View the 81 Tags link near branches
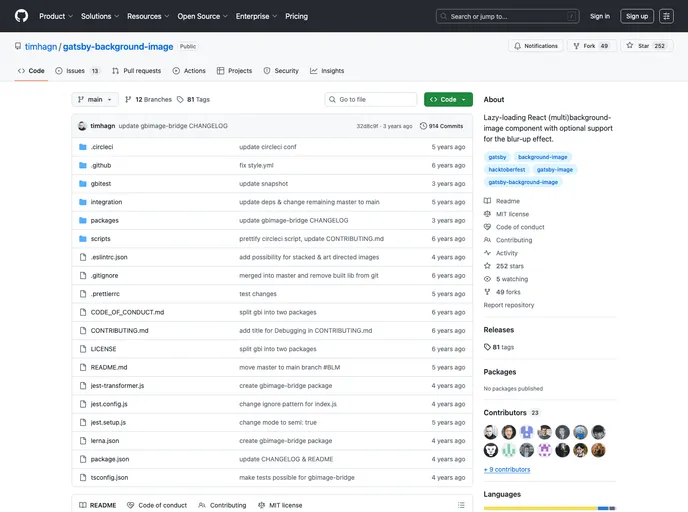This screenshot has height=512, width=688. click(194, 100)
